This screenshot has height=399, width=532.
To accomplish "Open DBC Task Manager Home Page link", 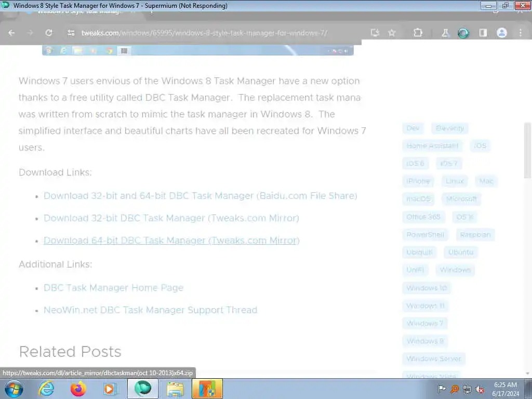I will pyautogui.click(x=114, y=288).
